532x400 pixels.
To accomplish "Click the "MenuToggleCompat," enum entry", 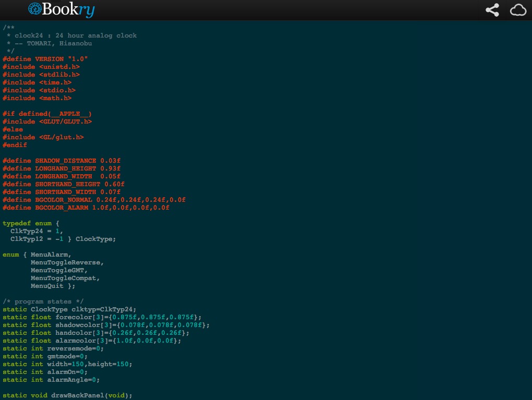I will coord(65,278).
